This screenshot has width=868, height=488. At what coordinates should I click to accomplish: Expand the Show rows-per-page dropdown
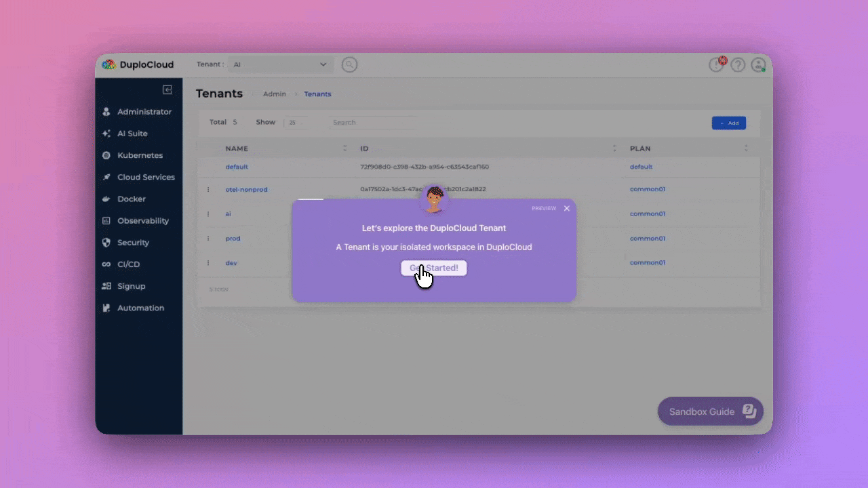(x=295, y=123)
